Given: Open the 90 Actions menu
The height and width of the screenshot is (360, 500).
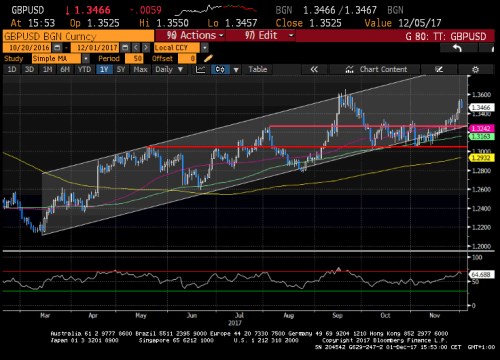Looking at the screenshot, I should [x=191, y=35].
